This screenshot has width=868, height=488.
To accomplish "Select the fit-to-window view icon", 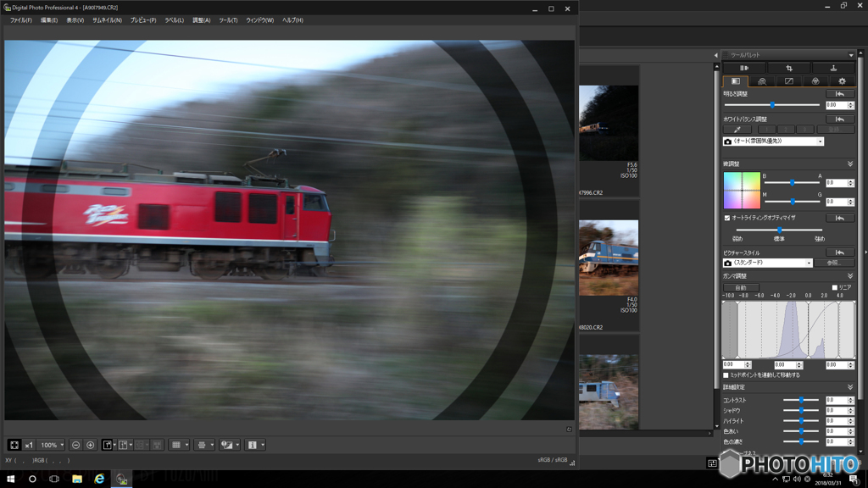I will click(14, 445).
